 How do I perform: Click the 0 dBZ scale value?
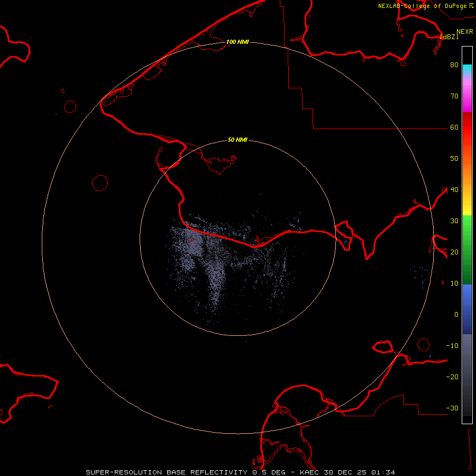[x=456, y=315]
